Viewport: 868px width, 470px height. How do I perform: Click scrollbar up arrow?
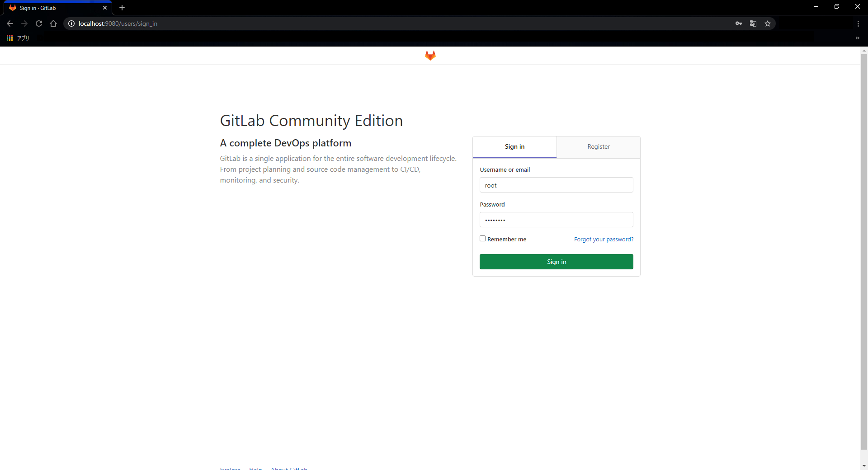(x=864, y=50)
